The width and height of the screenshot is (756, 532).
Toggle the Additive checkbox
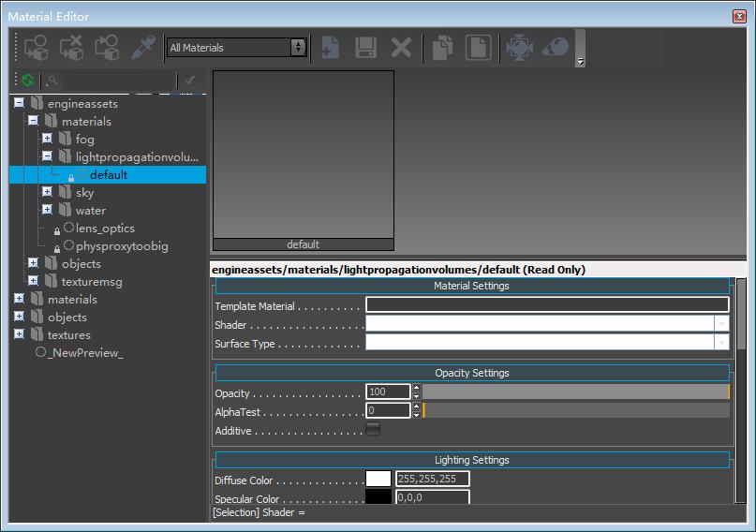373,430
